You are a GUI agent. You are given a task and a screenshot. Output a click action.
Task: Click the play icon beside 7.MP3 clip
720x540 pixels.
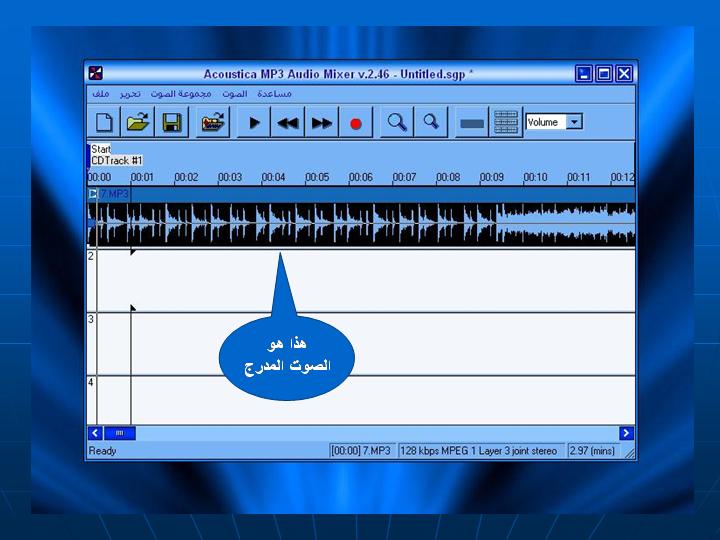tap(93, 194)
